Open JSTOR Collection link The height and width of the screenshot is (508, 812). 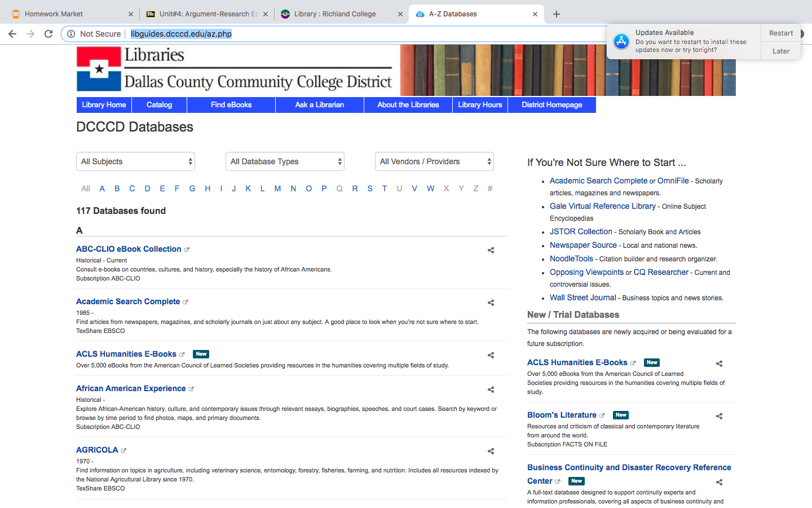pos(581,231)
